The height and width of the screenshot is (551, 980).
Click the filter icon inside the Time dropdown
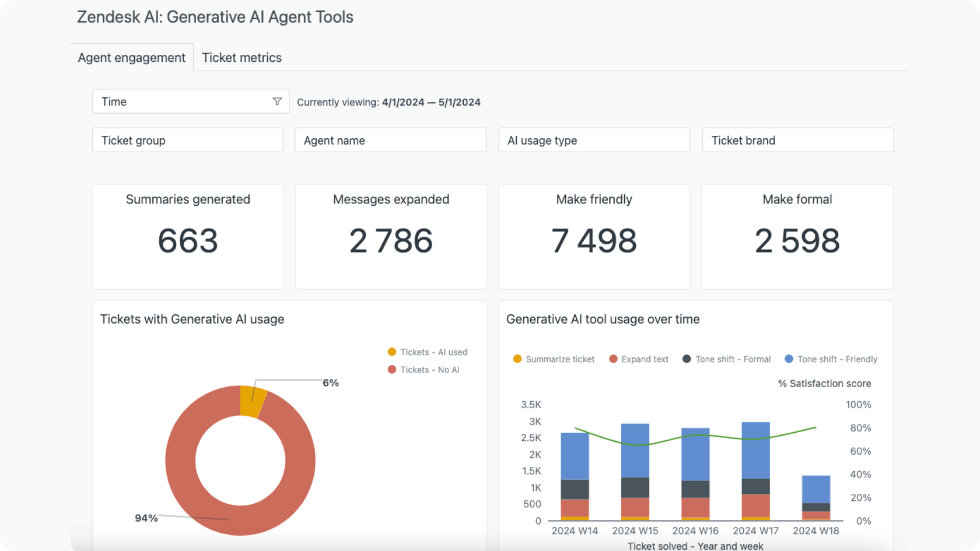[x=278, y=101]
